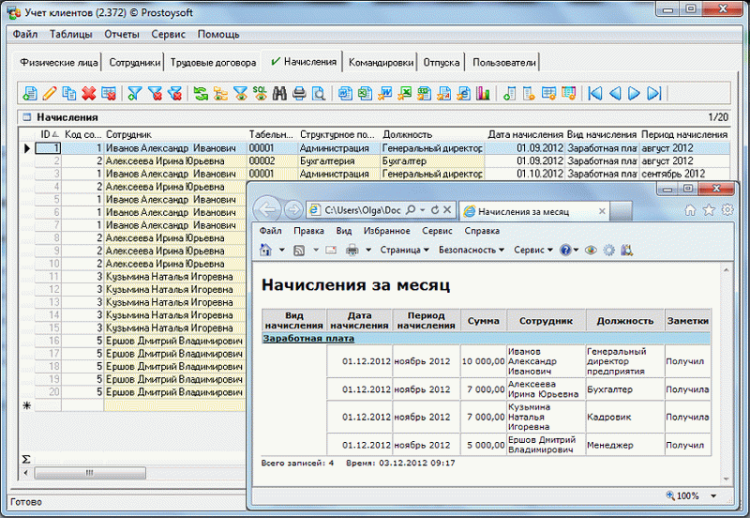
Task: Jump to the last record arrow
Action: [655, 94]
